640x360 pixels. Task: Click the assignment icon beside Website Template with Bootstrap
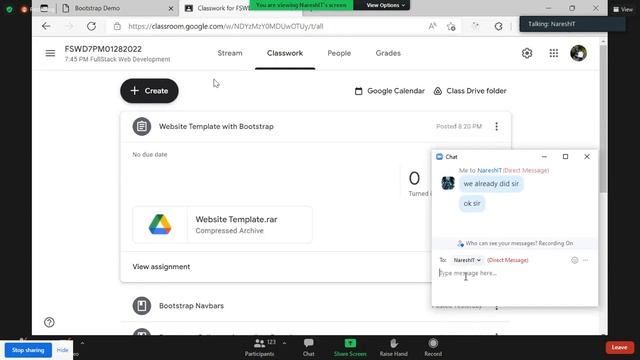click(142, 127)
